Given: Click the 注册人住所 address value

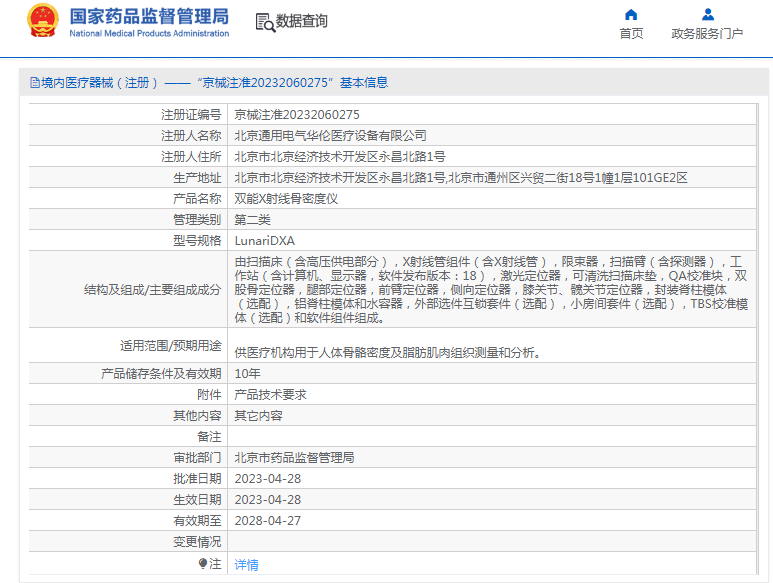Looking at the screenshot, I should click(x=340, y=157).
